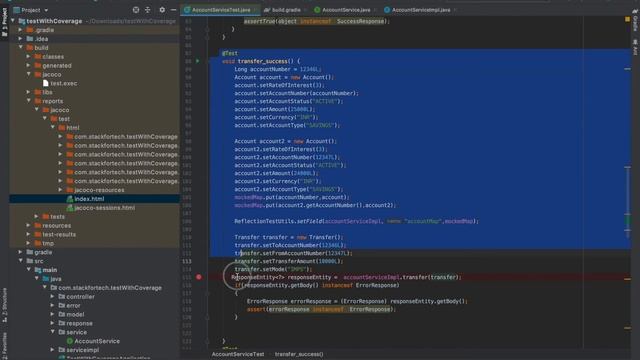Collapse the service package
The width and height of the screenshot is (640, 360).
pos(53,332)
